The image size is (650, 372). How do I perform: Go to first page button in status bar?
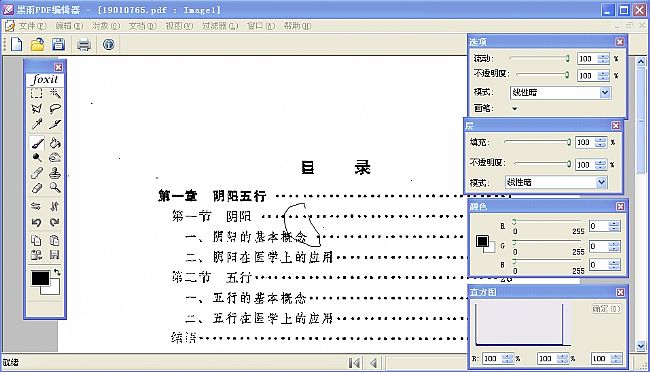(354, 363)
